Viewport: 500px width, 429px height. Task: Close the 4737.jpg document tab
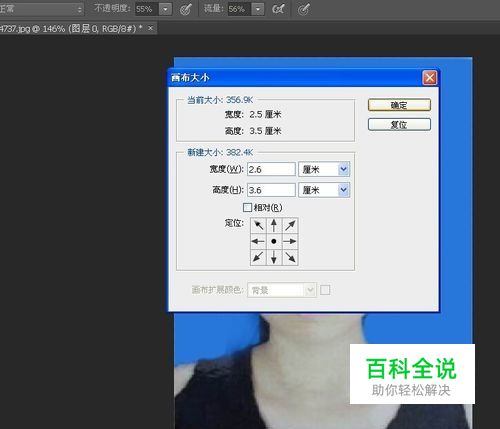[150, 28]
